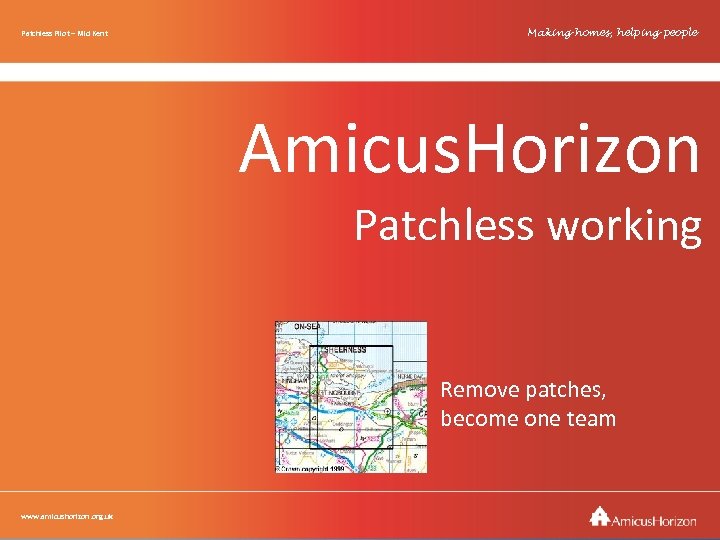Click the 'Making homes, helping people' tagline
This screenshot has height=540, width=720.
(x=613, y=33)
